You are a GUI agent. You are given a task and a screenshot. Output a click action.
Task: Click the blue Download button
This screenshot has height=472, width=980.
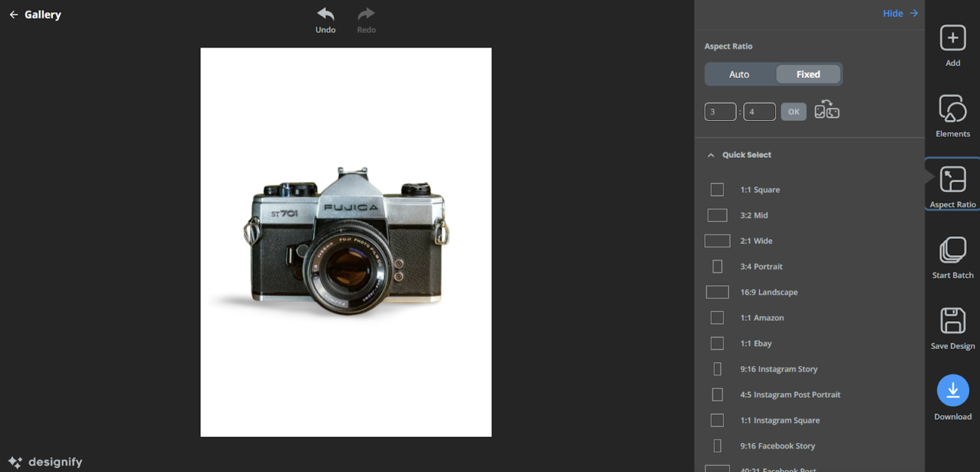pos(953,390)
